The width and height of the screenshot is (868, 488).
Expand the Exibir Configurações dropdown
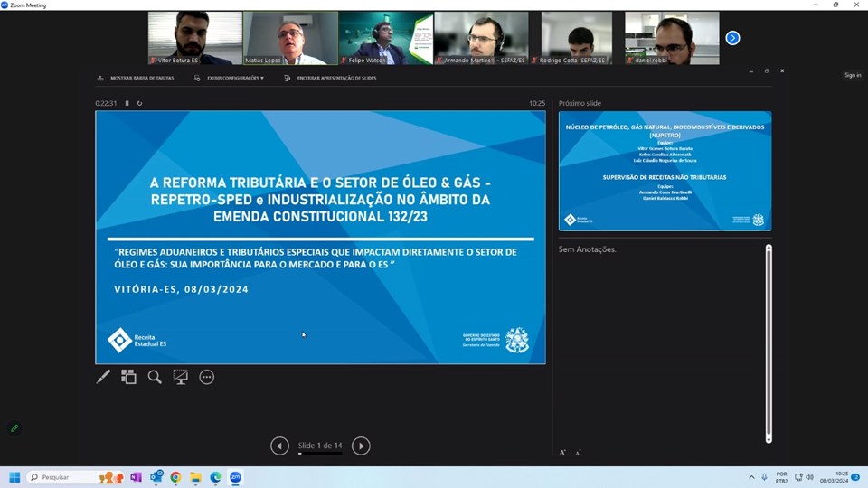coord(230,79)
